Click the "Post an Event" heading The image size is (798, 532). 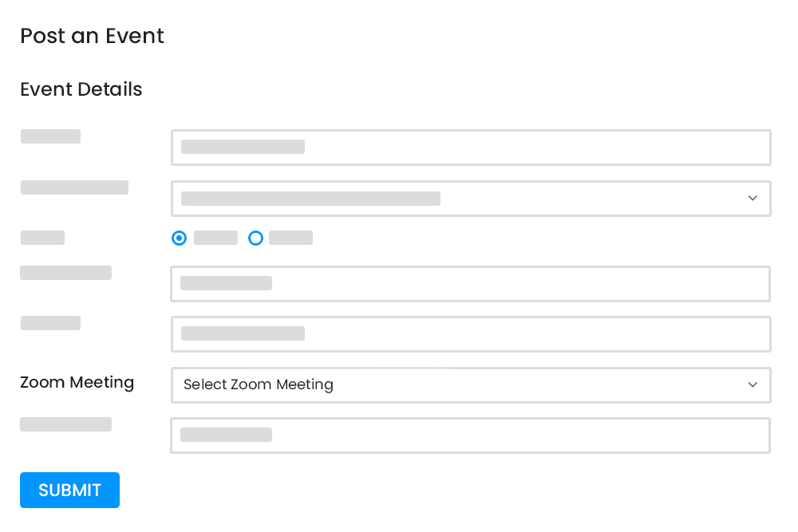coord(92,36)
